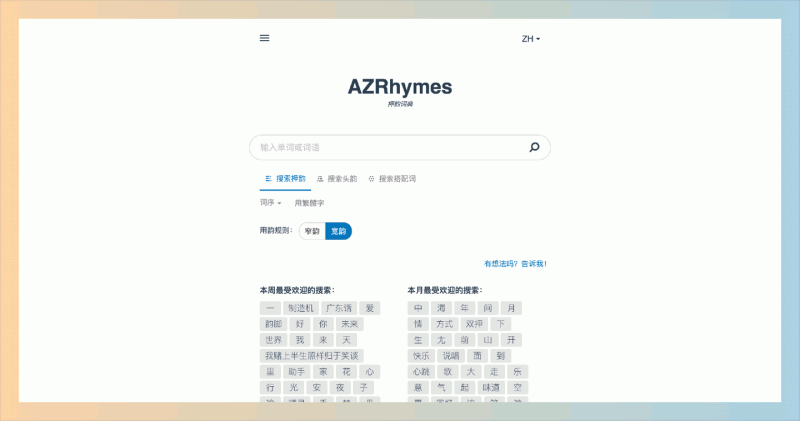Click the 子 search tag
Screen dimensions: 800x421
click(363, 387)
